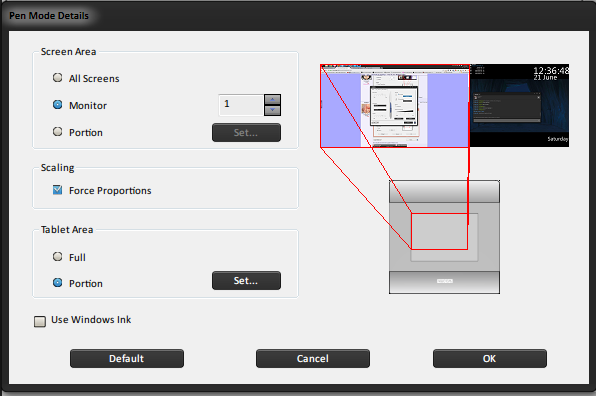
Task: Enable the Use Windows Ink checkbox
Action: pyautogui.click(x=40, y=321)
